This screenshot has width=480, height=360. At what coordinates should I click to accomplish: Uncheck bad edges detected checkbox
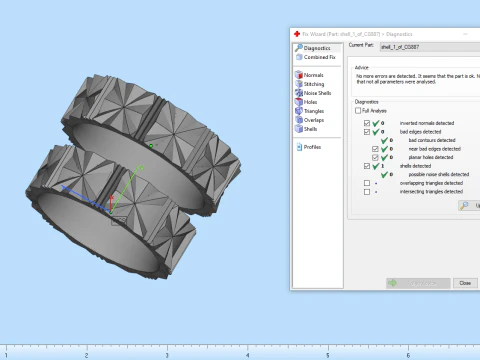click(x=367, y=132)
